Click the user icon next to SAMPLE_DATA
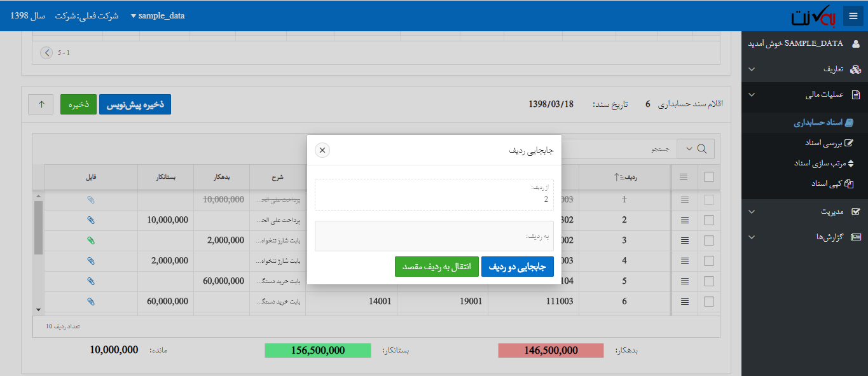 click(x=855, y=43)
